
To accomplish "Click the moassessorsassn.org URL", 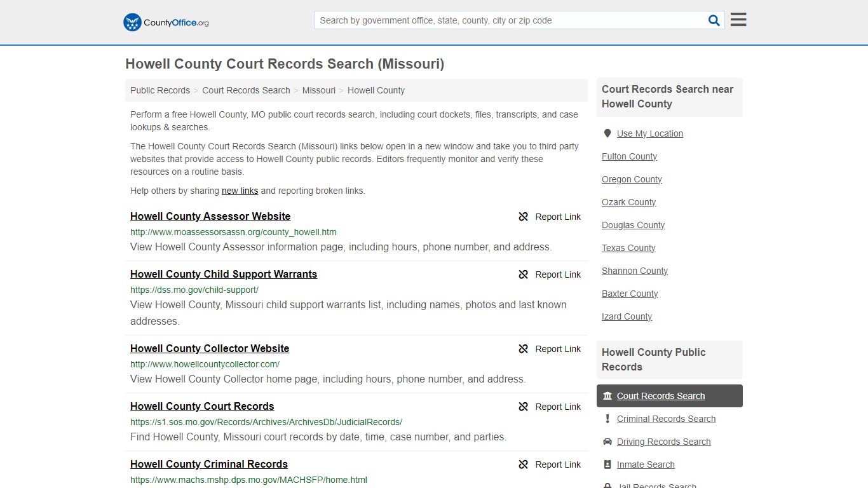I will click(x=233, y=232).
